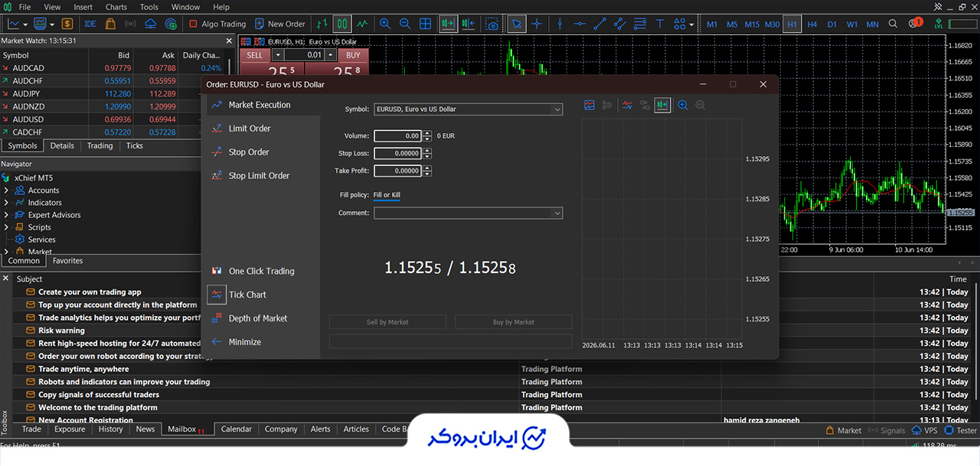The width and height of the screenshot is (980, 466).
Task: Toggle chart auto-scroll to end
Action: [x=448, y=24]
